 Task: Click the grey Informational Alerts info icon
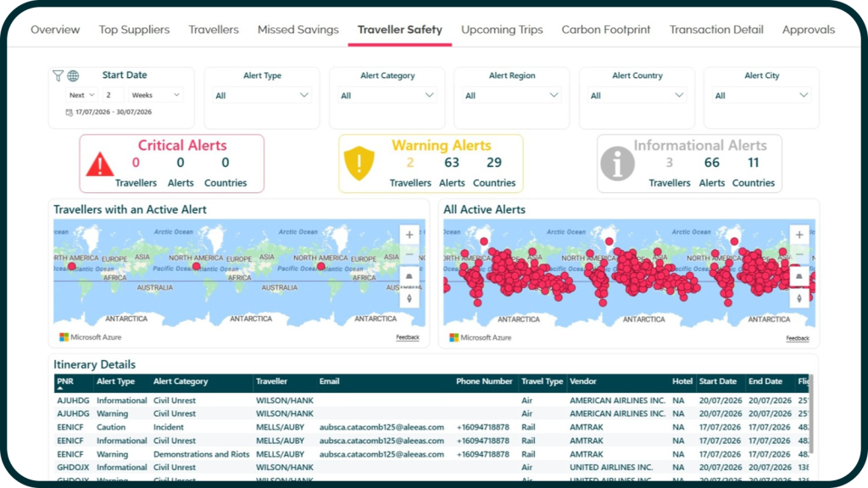click(617, 164)
